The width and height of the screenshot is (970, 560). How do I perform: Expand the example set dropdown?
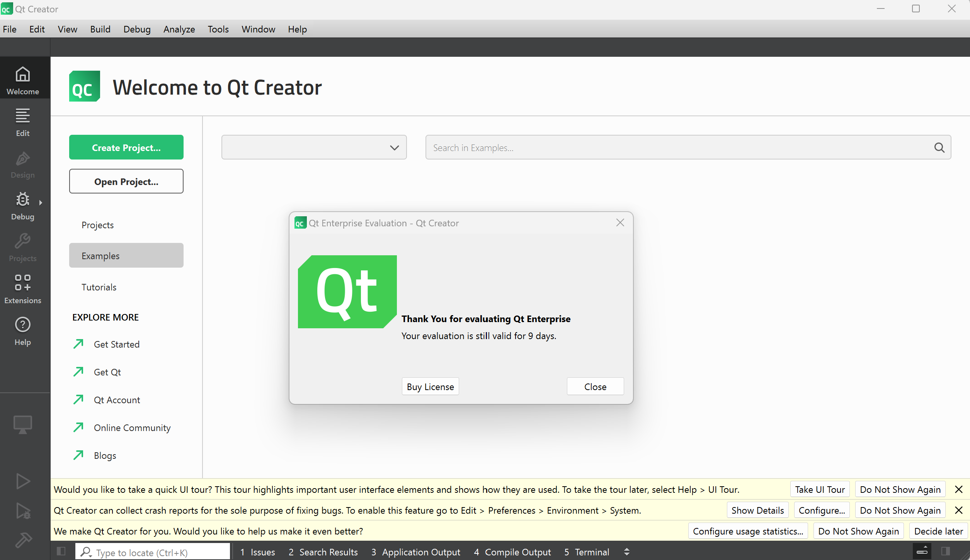pyautogui.click(x=314, y=147)
